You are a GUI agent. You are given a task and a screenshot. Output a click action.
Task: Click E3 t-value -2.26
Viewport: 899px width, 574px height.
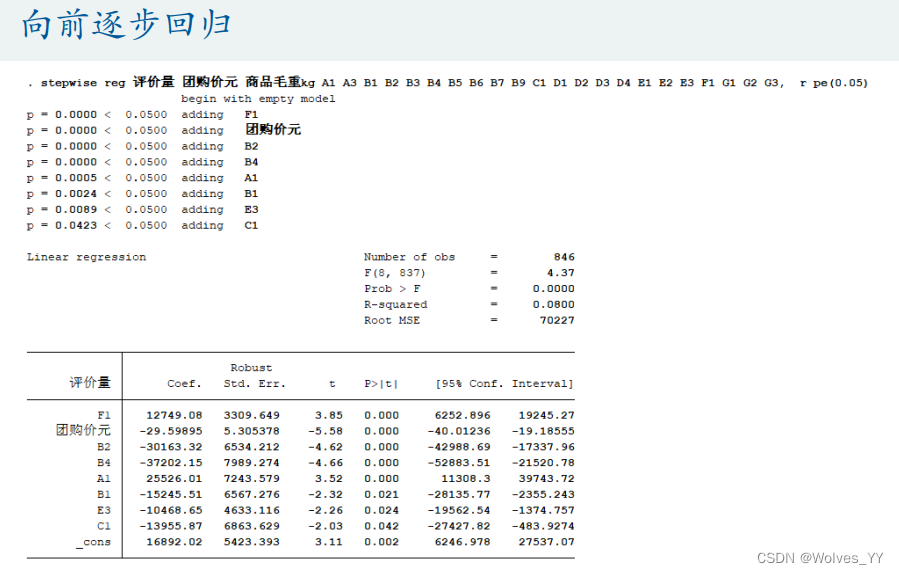pyautogui.click(x=325, y=510)
